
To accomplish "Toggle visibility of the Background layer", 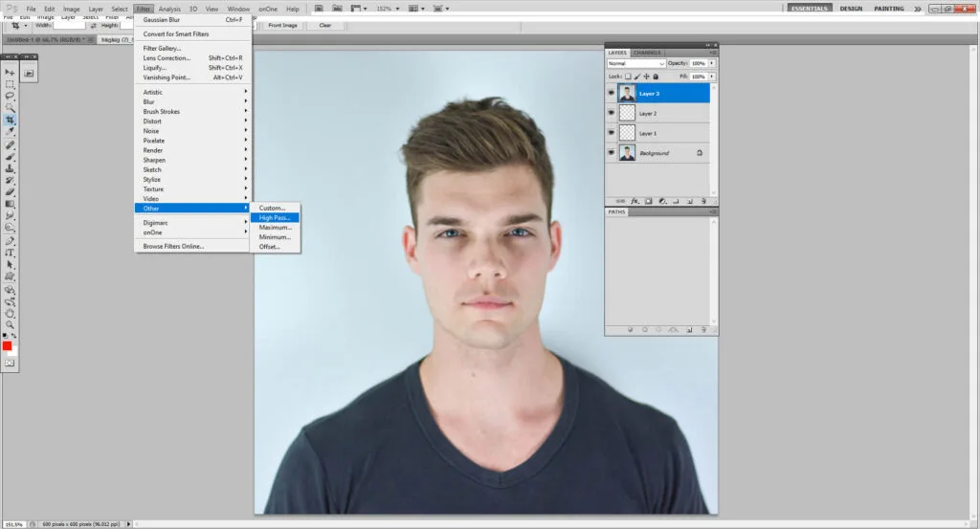I will pyautogui.click(x=612, y=153).
